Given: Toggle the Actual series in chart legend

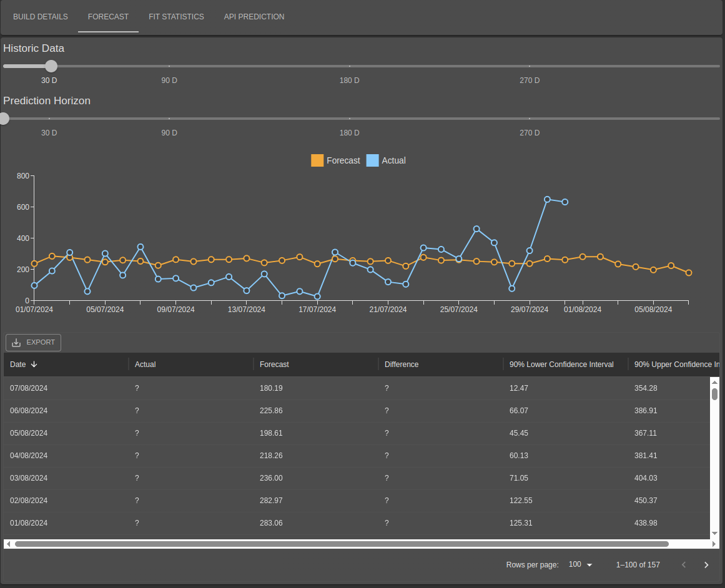Looking at the screenshot, I should click(x=386, y=160).
